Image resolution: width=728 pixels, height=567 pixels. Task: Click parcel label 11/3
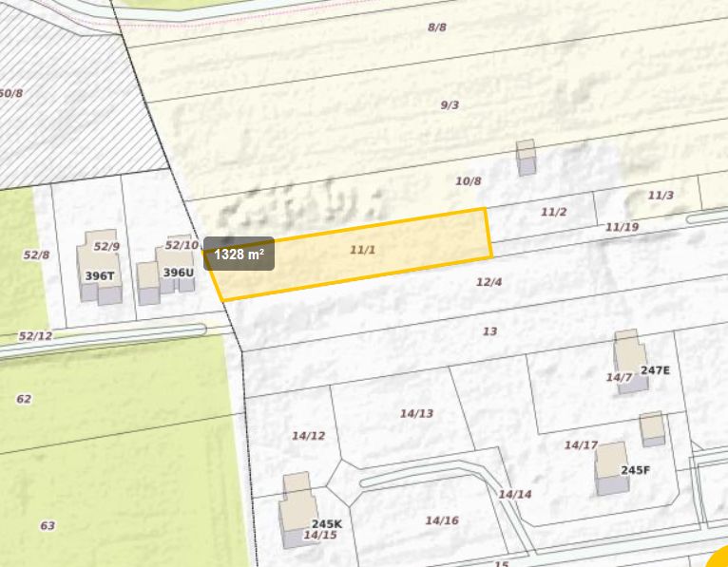point(661,196)
